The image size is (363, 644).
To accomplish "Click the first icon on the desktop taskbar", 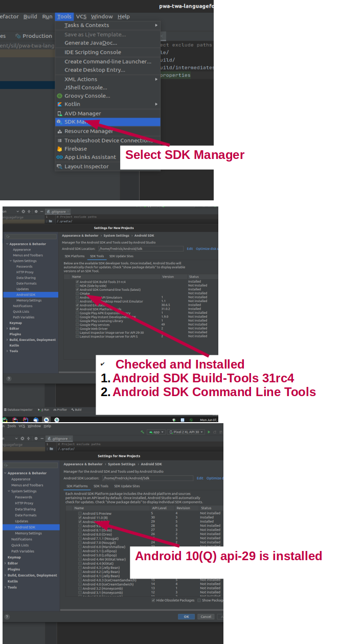I will coord(5,420).
